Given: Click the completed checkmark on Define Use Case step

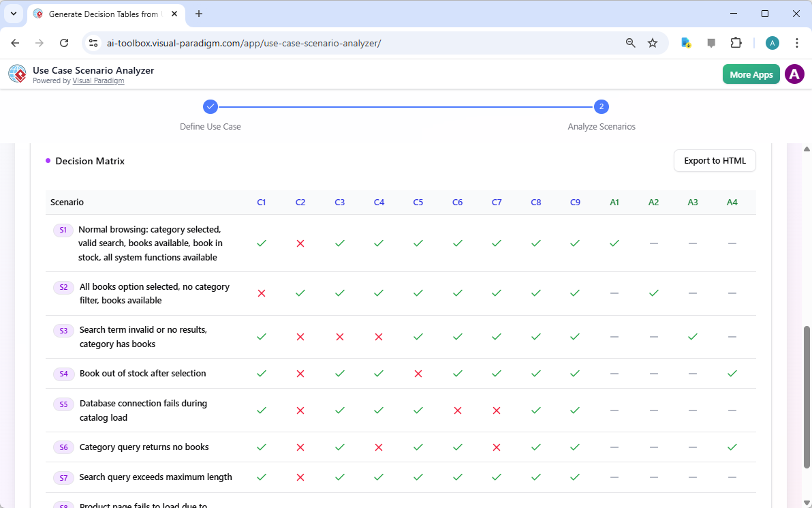Looking at the screenshot, I should click(x=210, y=106).
